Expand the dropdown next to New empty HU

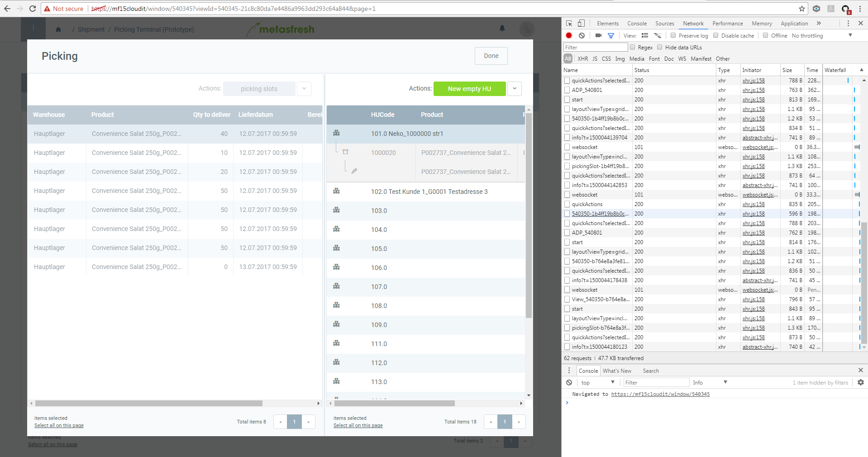coord(515,88)
